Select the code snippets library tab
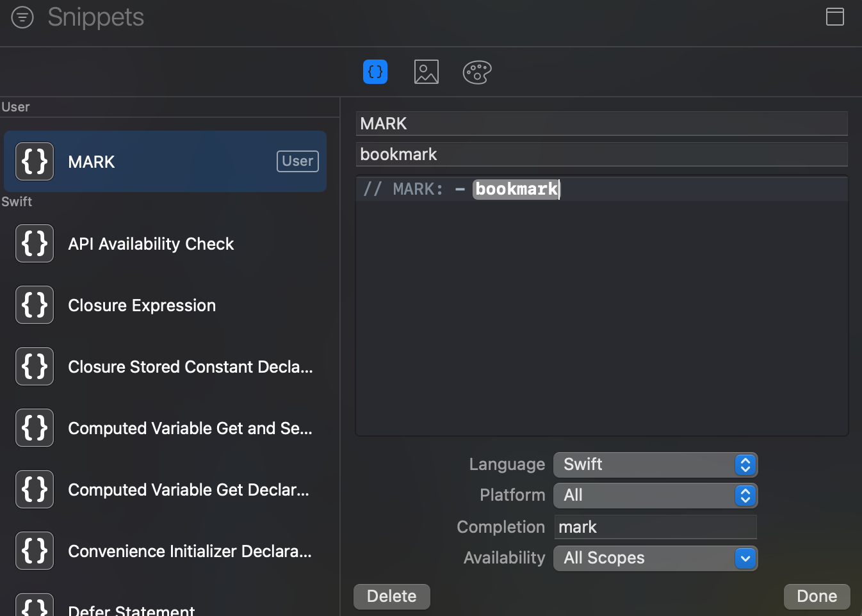The image size is (862, 616). point(375,72)
